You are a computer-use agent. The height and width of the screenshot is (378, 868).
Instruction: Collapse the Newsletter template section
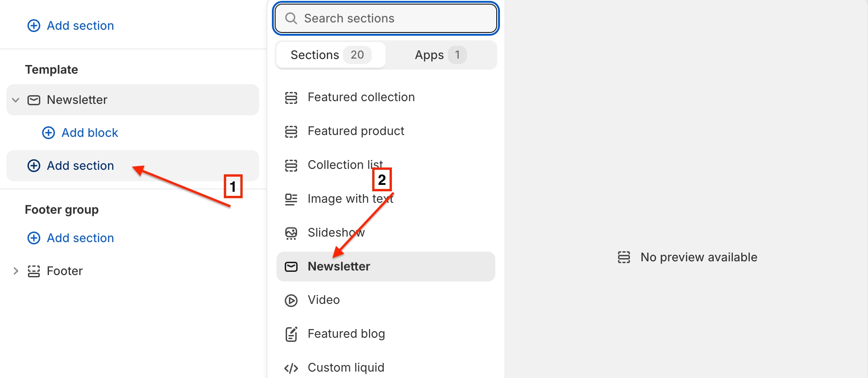16,100
